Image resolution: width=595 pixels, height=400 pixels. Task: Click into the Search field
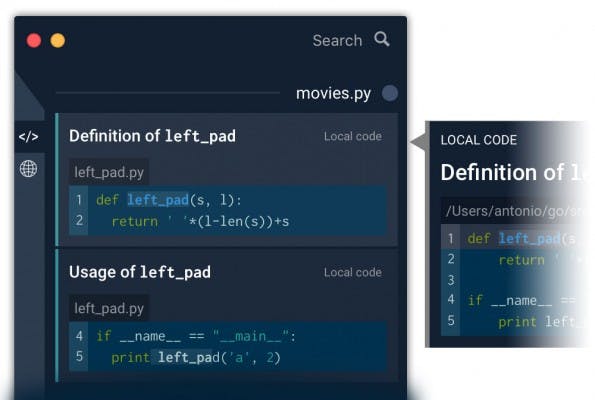[337, 40]
